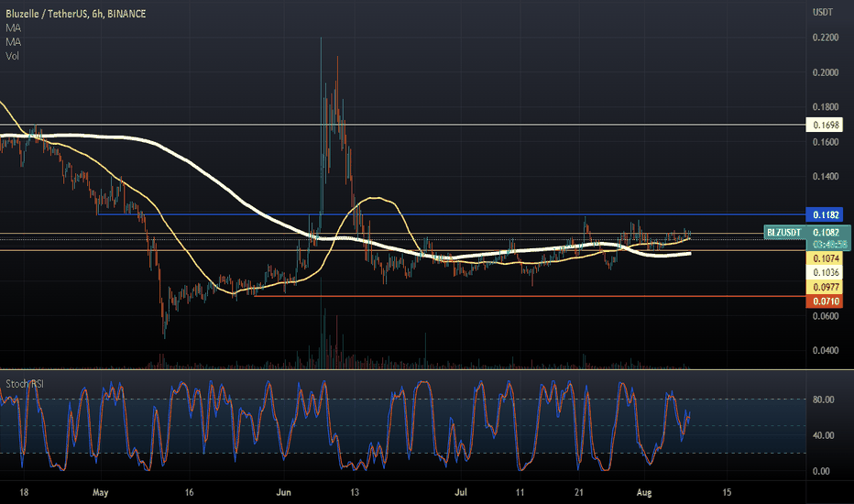854x504 pixels.
Task: Click the 0.1800 price axis label
Action: (825, 107)
